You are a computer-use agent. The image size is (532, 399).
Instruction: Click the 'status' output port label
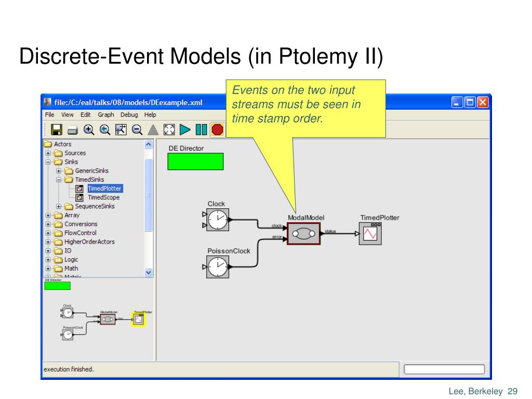point(330,231)
